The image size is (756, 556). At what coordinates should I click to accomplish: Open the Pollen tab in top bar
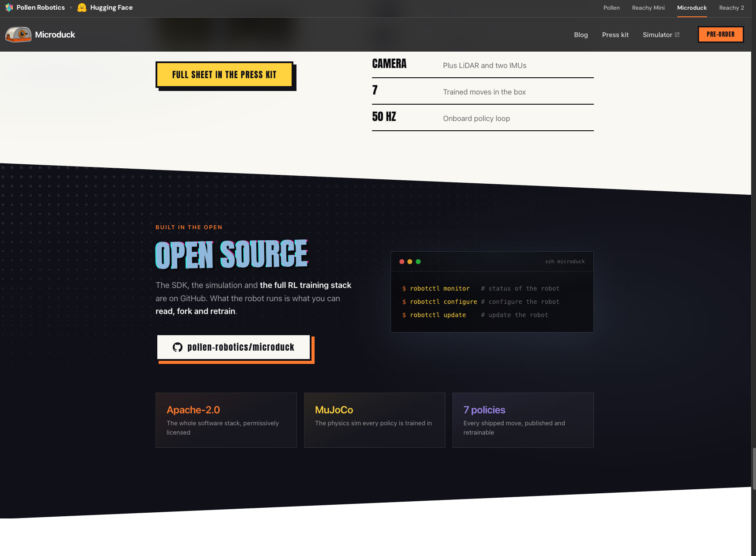612,8
